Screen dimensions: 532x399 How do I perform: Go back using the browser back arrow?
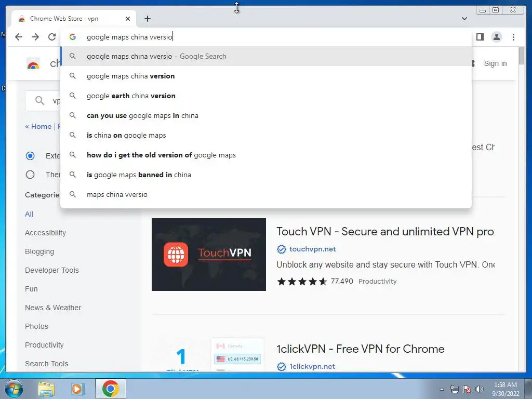tap(19, 37)
